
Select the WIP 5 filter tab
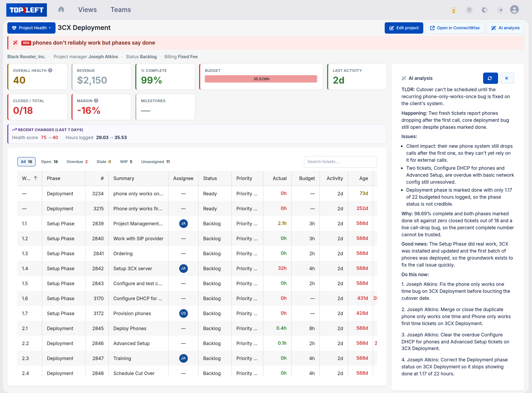coord(126,162)
